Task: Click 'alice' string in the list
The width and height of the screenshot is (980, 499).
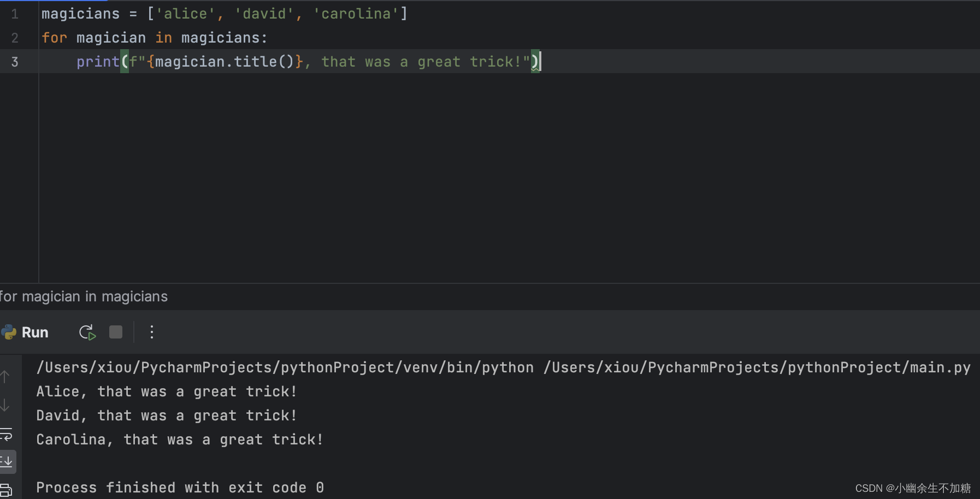Action: pos(185,14)
